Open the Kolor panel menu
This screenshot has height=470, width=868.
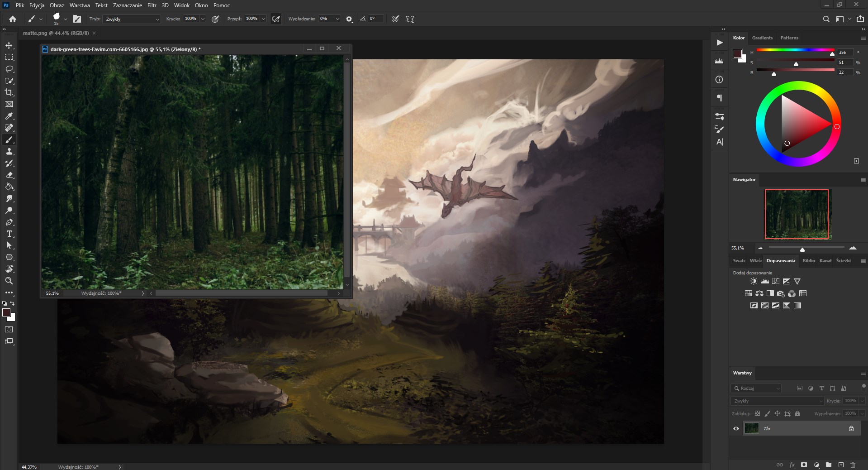point(863,38)
